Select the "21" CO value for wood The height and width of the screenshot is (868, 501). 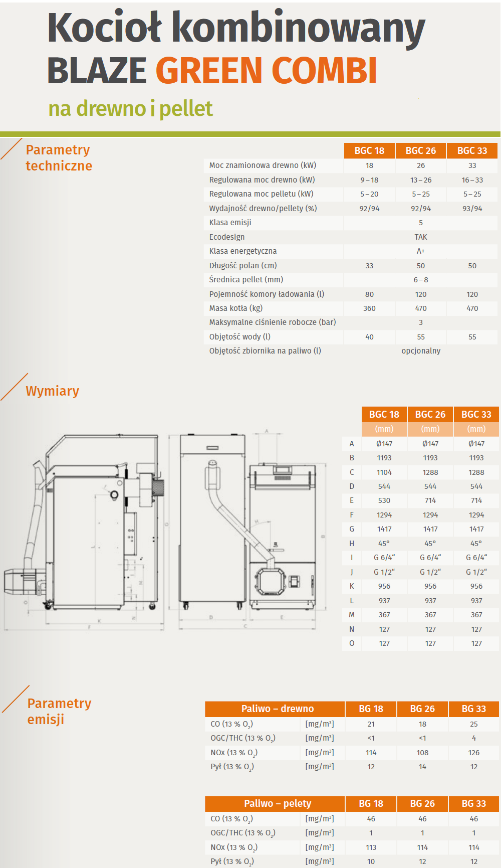pyautogui.click(x=371, y=724)
